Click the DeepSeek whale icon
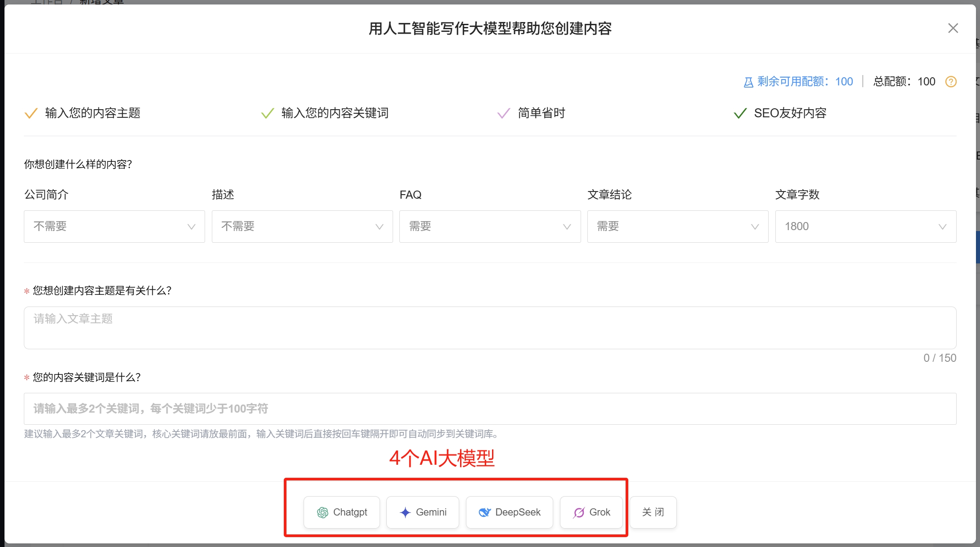The height and width of the screenshot is (547, 980). coord(484,512)
